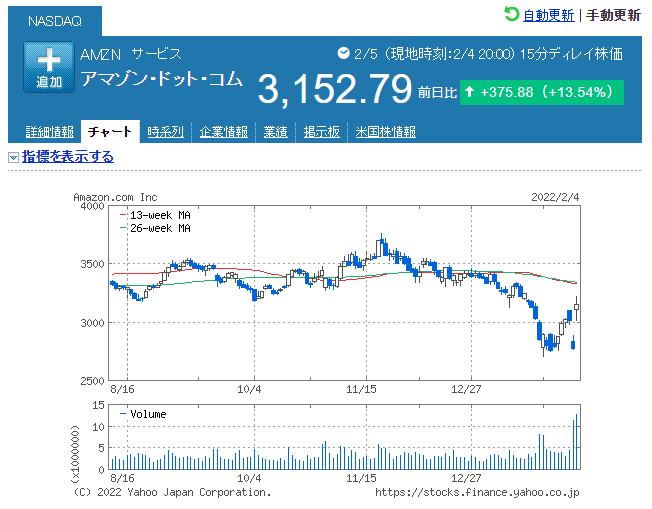Click the サービス sector label

pos(156,54)
